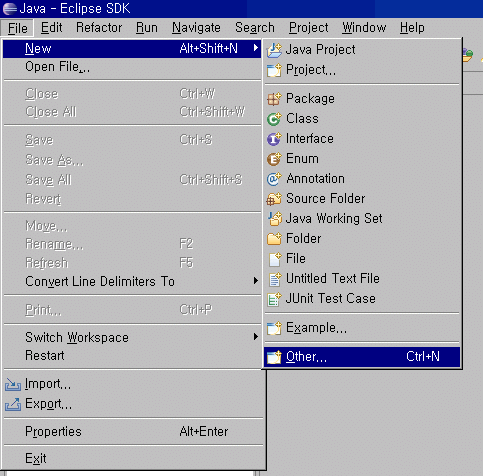Select Folder in New submenu
The image size is (483, 476).
(362, 239)
